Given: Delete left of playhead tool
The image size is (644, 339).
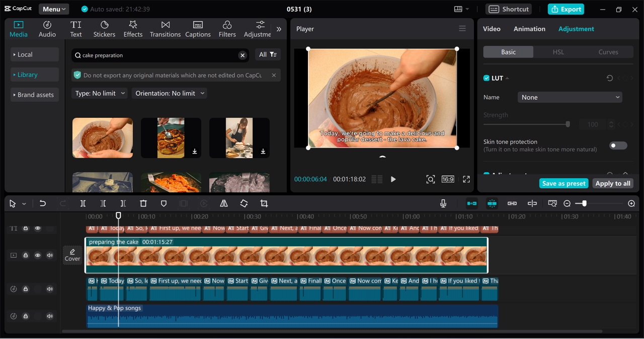Looking at the screenshot, I should [x=103, y=204].
